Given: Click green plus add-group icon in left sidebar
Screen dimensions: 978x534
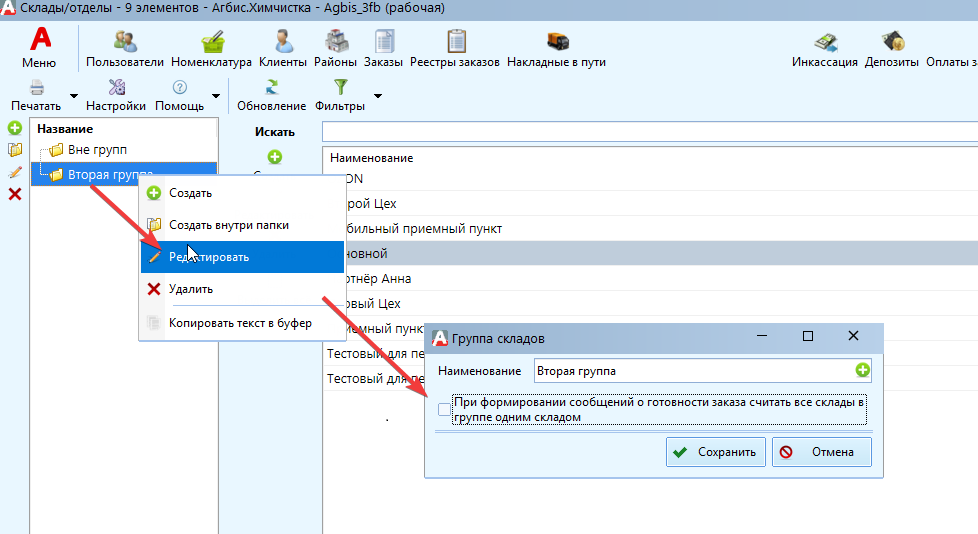Looking at the screenshot, I should tap(15, 129).
